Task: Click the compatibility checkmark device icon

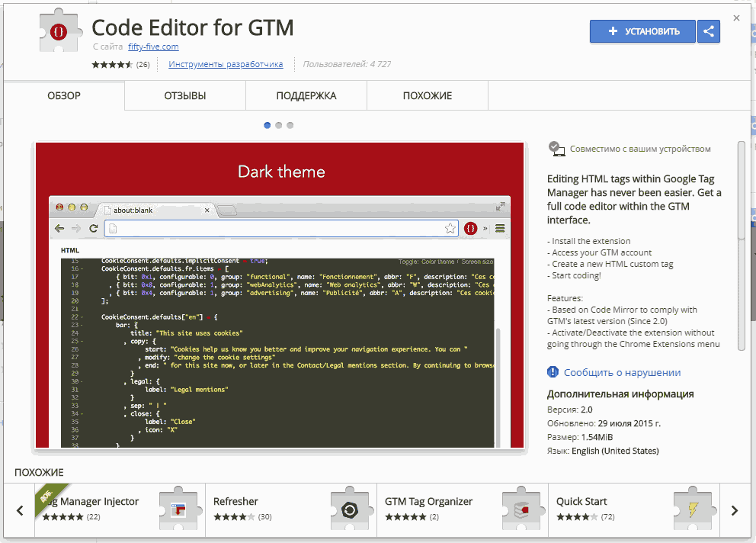Action: click(556, 149)
